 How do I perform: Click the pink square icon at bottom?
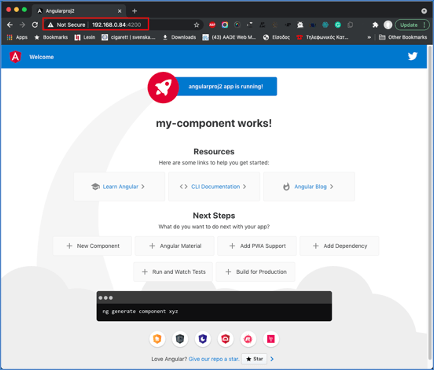click(271, 339)
